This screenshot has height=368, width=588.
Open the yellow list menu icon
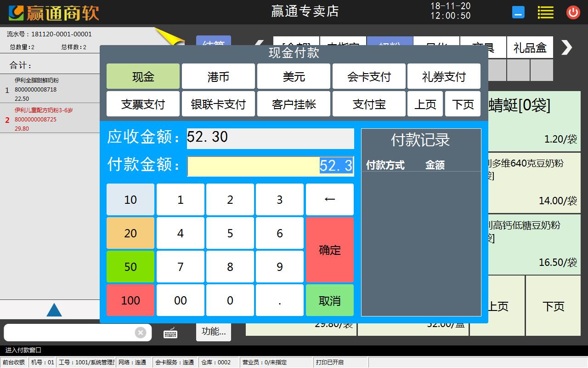point(545,12)
